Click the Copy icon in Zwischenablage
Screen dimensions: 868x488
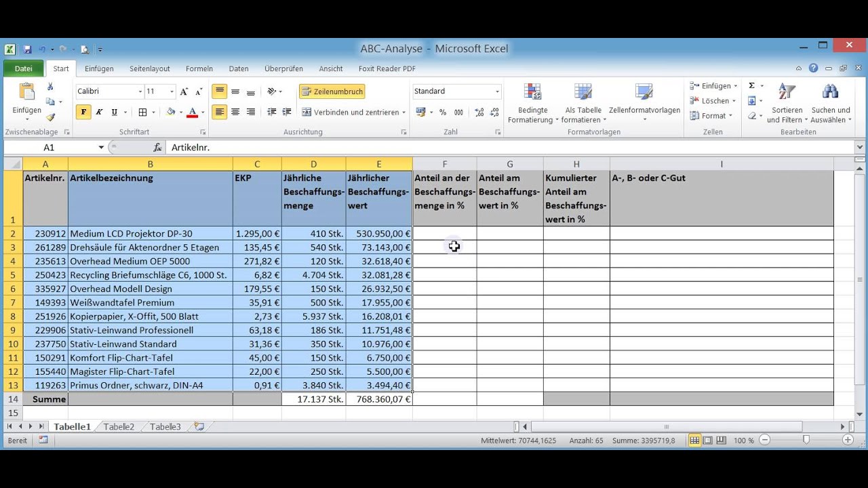tap(50, 102)
